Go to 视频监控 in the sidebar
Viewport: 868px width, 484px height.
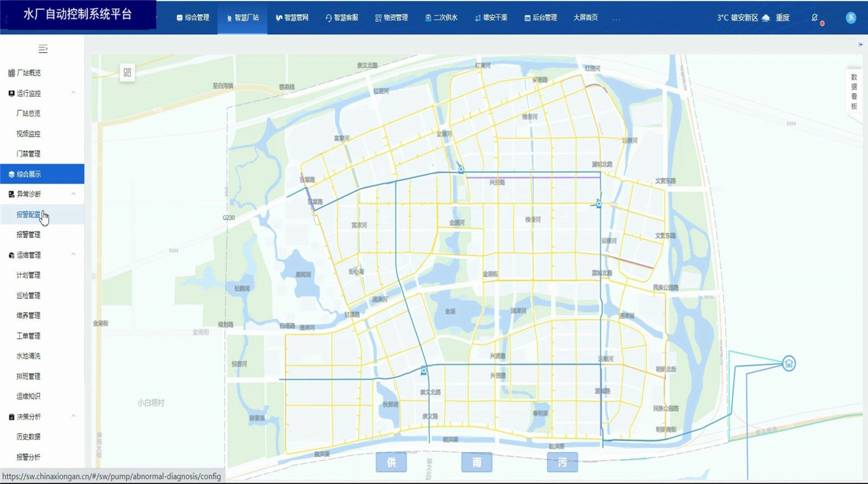(x=29, y=133)
